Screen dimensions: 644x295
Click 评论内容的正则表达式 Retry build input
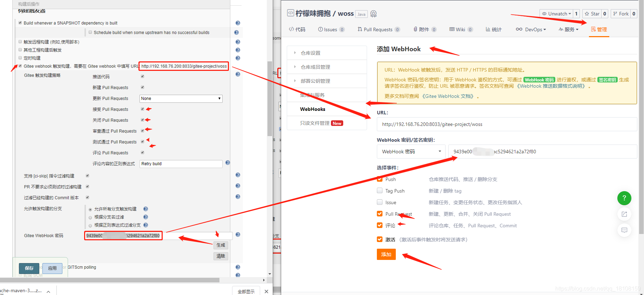click(x=181, y=164)
